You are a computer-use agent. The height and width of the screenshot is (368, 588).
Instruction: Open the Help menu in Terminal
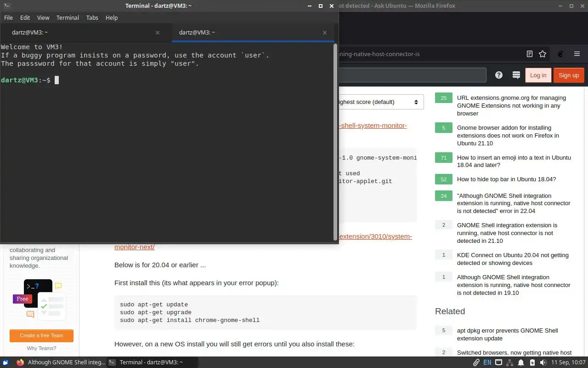point(112,17)
